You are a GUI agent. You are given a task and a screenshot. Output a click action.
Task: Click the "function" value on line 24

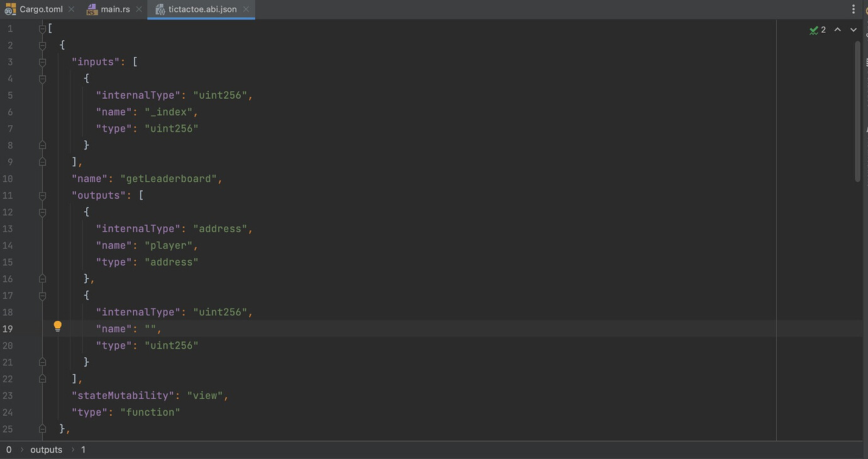150,412
